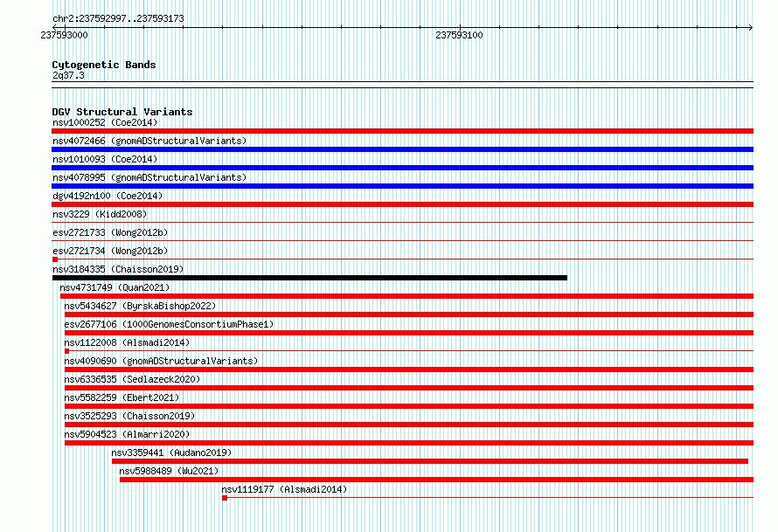Click the dgv4192n100 (Coe2014) red bar
The height and width of the screenshot is (532, 778).
(x=402, y=204)
